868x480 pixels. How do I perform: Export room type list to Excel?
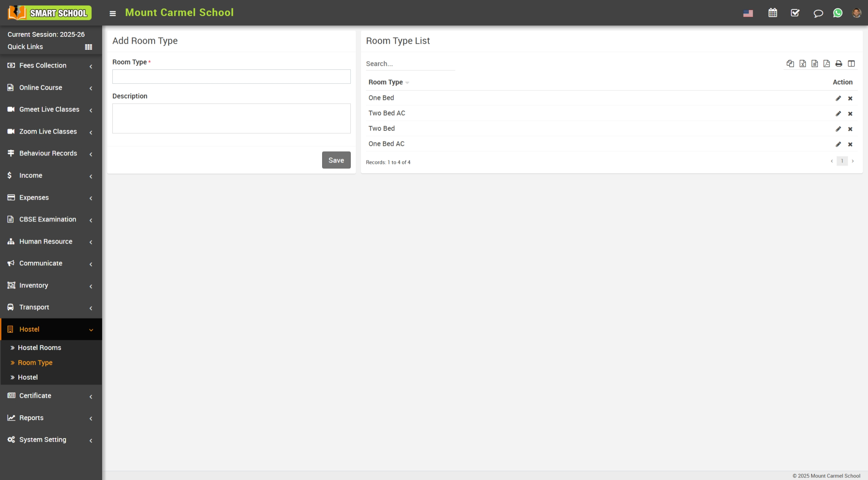pyautogui.click(x=803, y=63)
